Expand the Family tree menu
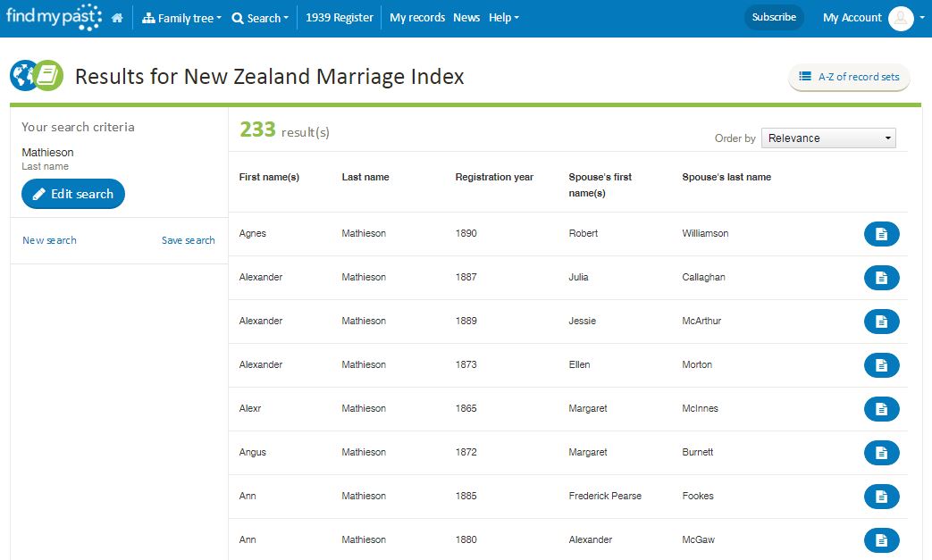 pos(181,19)
